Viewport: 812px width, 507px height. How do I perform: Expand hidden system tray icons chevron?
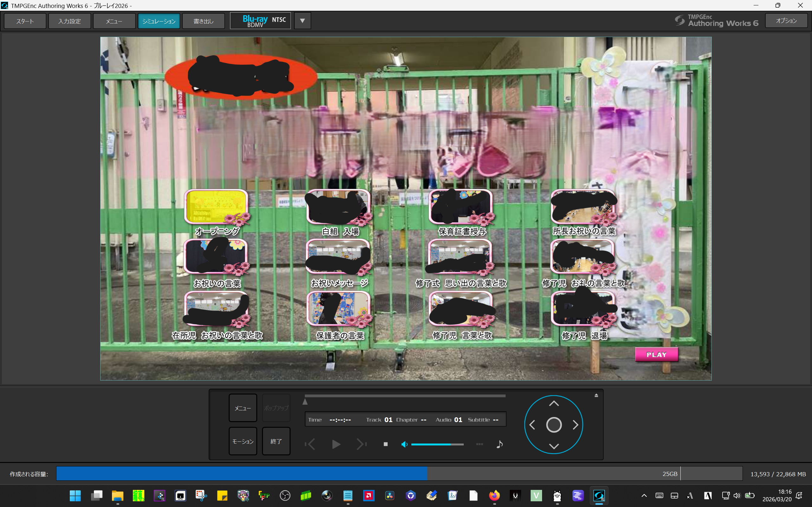tap(644, 496)
